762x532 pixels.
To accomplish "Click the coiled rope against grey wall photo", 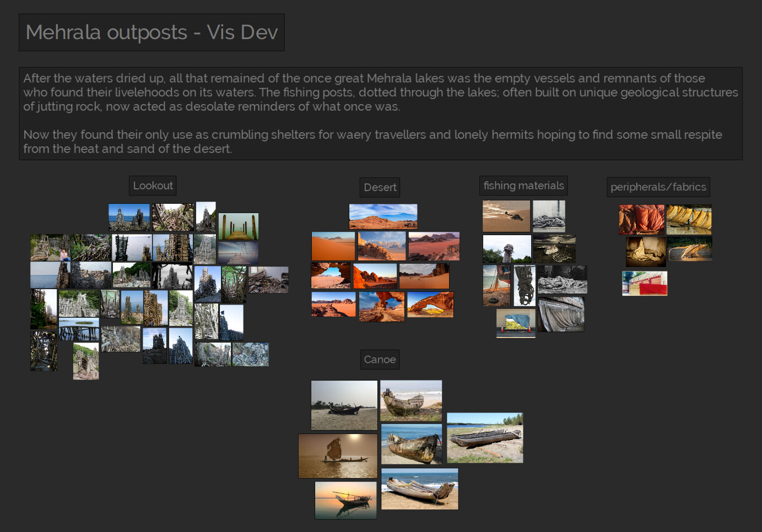I will coord(549,216).
